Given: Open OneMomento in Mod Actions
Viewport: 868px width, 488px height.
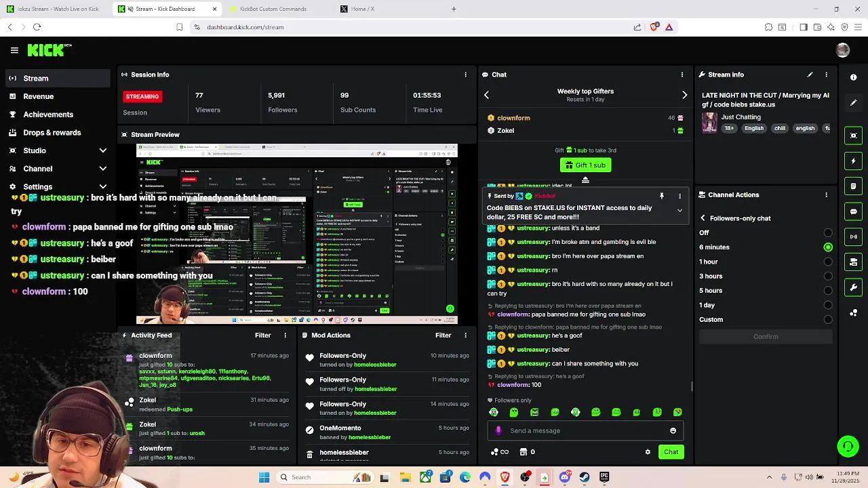Looking at the screenshot, I should click(x=340, y=428).
